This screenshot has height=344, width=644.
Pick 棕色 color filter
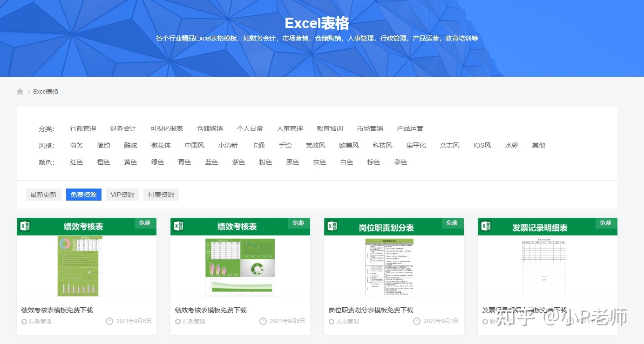pos(374,162)
